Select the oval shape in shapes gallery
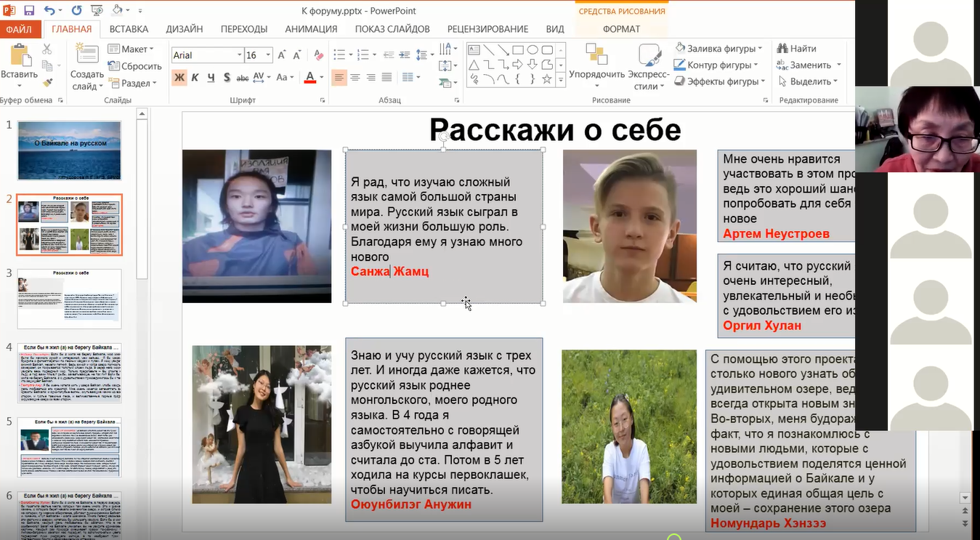 click(x=532, y=50)
